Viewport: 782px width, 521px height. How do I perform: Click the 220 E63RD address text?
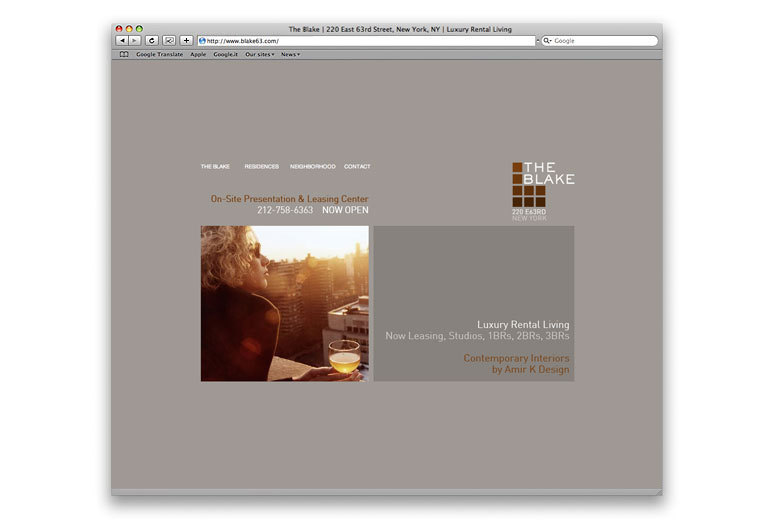(x=529, y=212)
